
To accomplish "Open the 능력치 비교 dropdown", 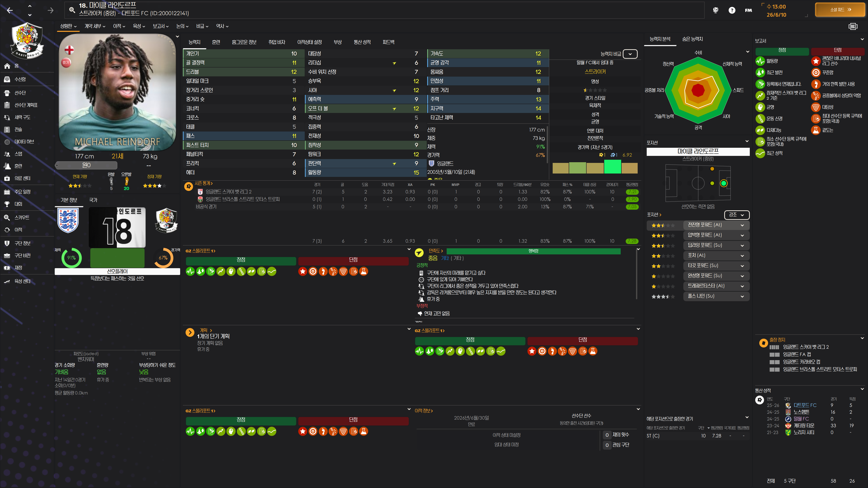I will tap(630, 54).
